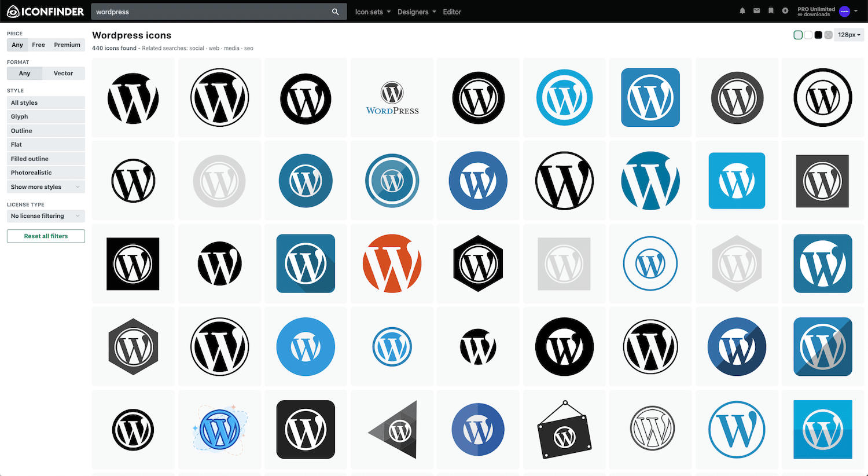
Task: Click the Iconfinder logo
Action: coord(45,11)
